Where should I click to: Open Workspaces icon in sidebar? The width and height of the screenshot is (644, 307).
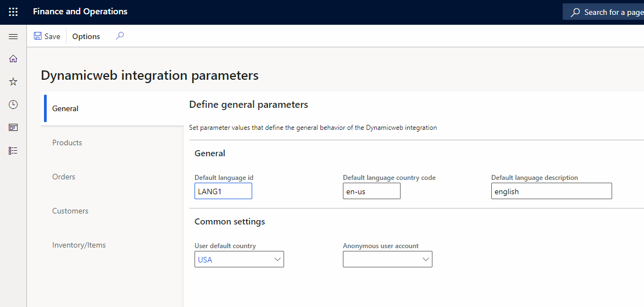(13, 128)
